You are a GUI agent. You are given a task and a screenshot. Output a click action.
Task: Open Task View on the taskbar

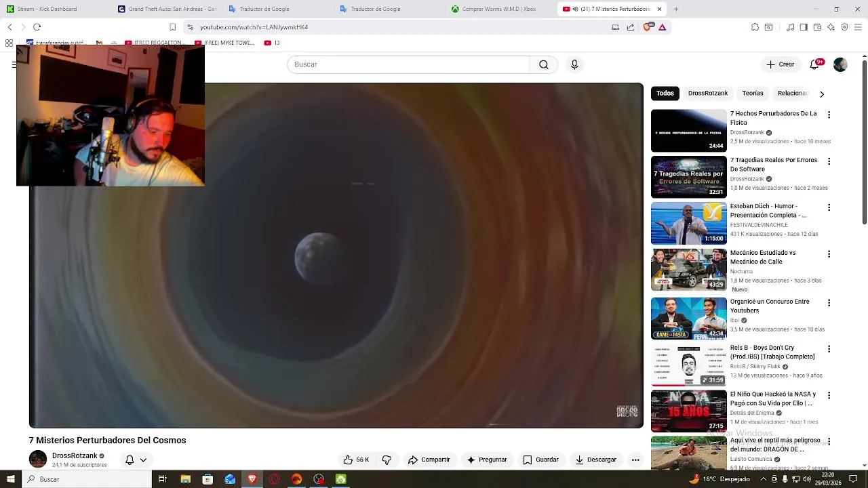pyautogui.click(x=163, y=479)
